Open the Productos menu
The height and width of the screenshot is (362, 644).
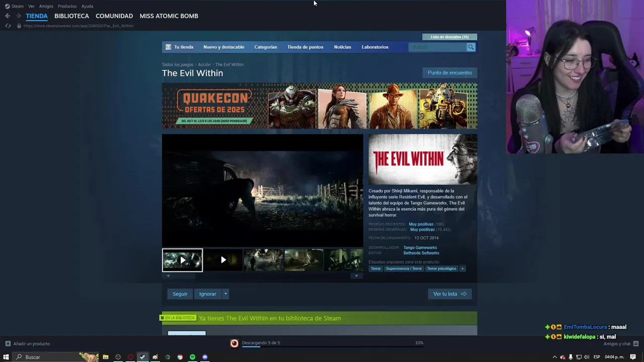tap(67, 6)
